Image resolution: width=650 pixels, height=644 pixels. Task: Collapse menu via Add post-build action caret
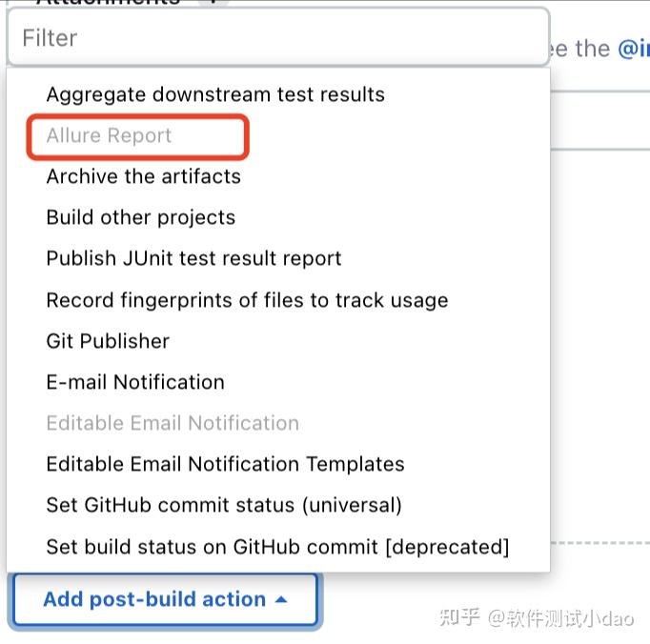[x=280, y=599]
